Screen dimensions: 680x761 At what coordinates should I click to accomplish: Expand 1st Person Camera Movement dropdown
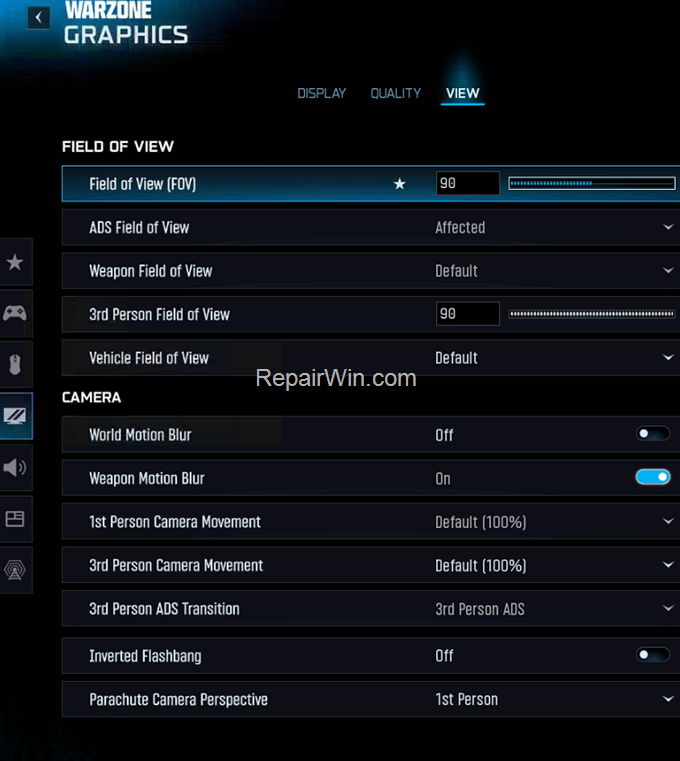(668, 521)
